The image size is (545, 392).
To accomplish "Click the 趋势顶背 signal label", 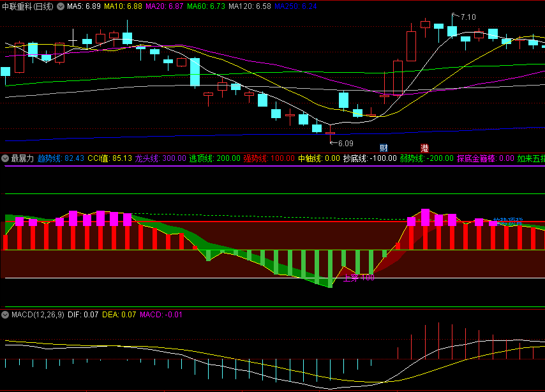I will (508, 221).
